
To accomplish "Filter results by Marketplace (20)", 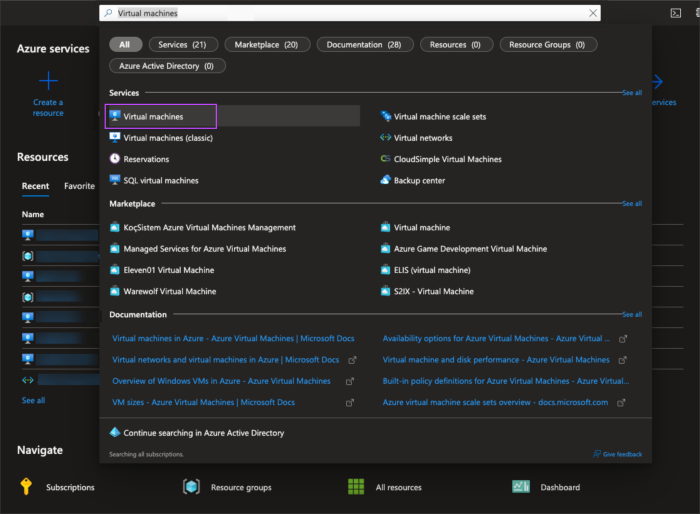I will click(x=268, y=44).
